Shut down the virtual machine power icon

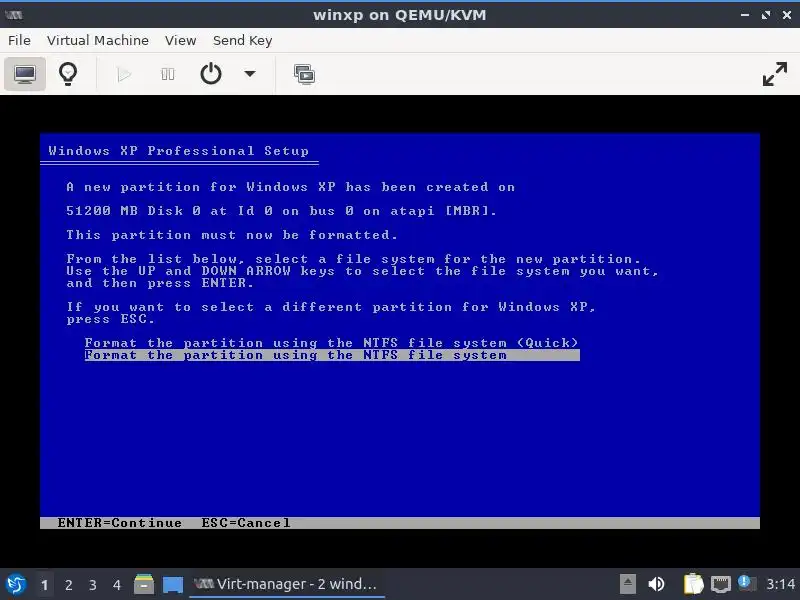coord(211,74)
